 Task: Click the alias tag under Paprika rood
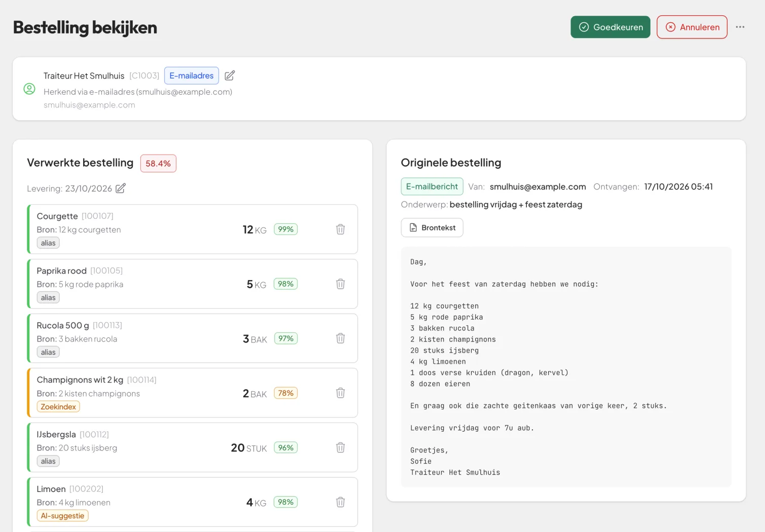(x=48, y=298)
